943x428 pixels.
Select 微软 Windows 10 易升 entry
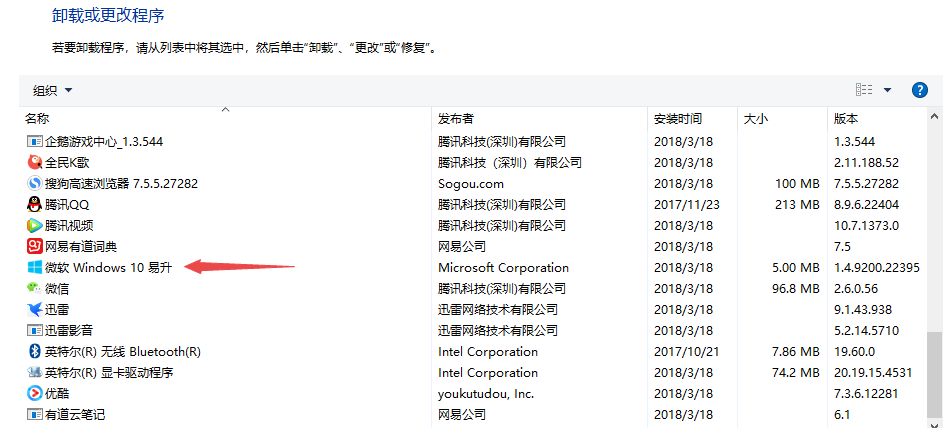(108, 268)
